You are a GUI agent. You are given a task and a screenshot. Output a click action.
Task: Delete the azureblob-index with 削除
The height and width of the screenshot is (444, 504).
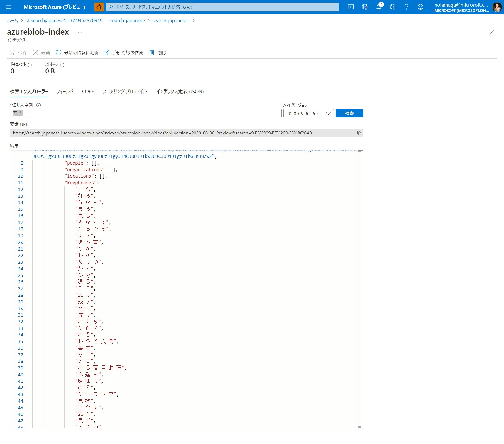[x=158, y=52]
